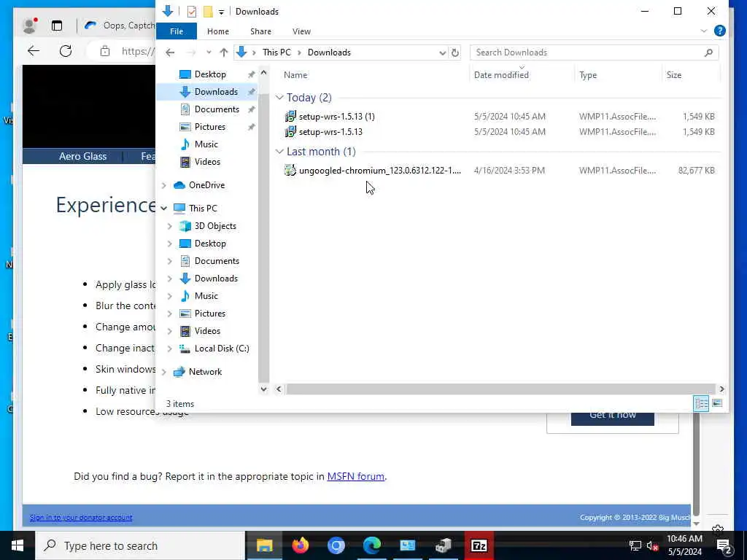Click the Network icon in navigation pane
This screenshot has height=560, width=747.
179,372
